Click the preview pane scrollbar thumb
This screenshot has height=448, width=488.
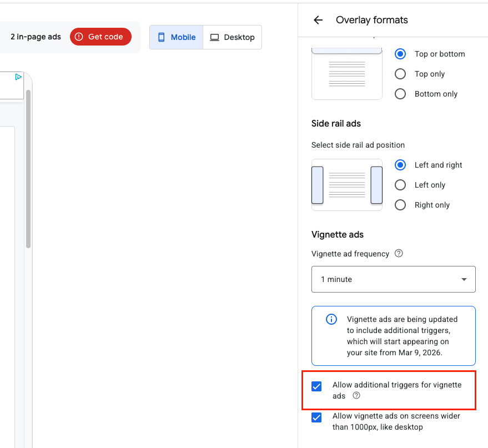coord(28,169)
